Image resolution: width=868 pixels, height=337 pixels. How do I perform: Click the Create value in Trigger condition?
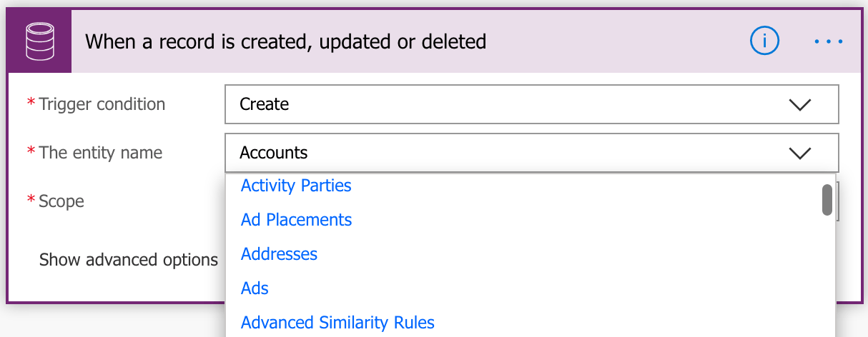click(x=265, y=104)
